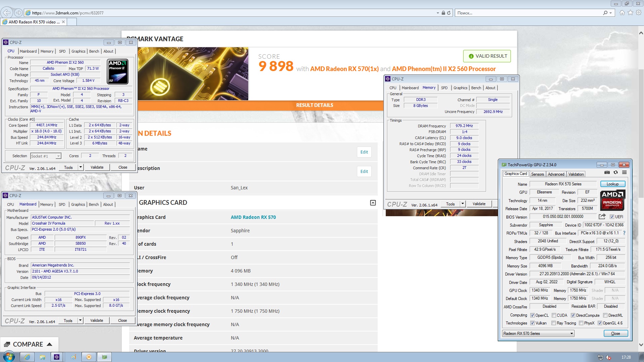644x362 pixels.
Task: Open SPD tab in the top-left CPU-Z window
Action: coord(62,51)
